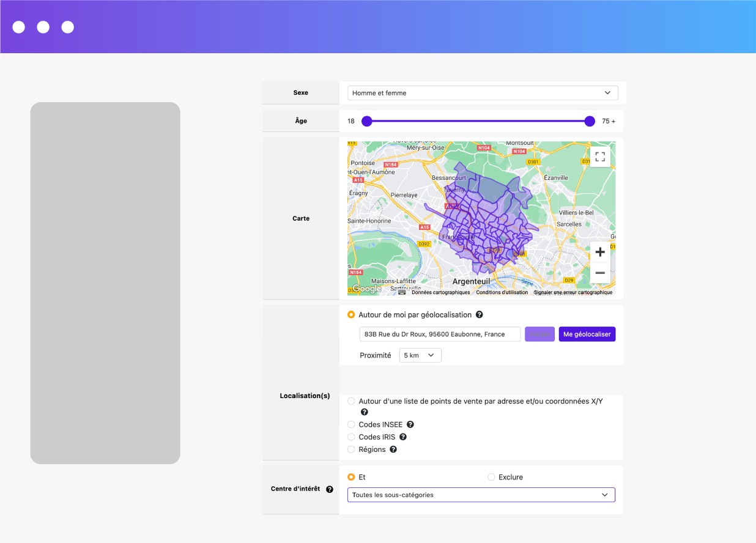The width and height of the screenshot is (756, 543).
Task: Select Autour de moi par géolocalisation
Action: (x=351, y=315)
